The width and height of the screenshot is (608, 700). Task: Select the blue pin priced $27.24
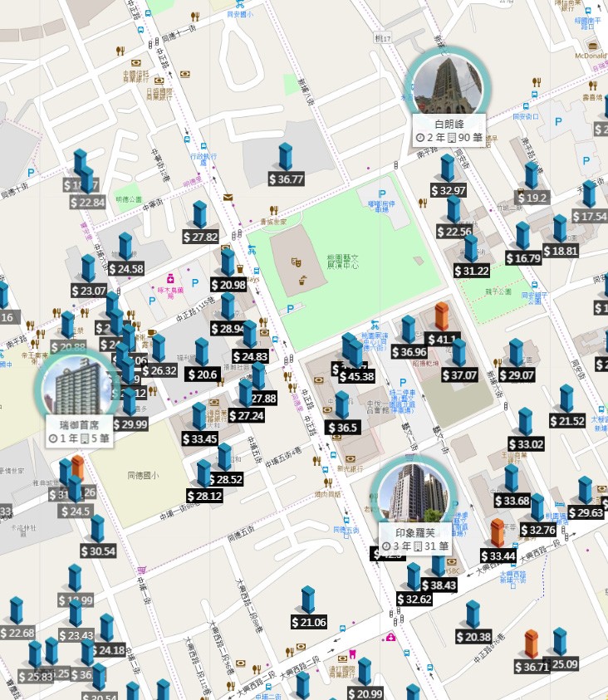pyautogui.click(x=245, y=393)
